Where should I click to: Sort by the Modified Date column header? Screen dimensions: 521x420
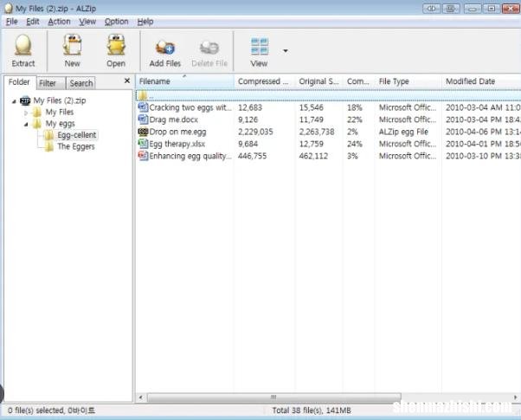pos(481,81)
